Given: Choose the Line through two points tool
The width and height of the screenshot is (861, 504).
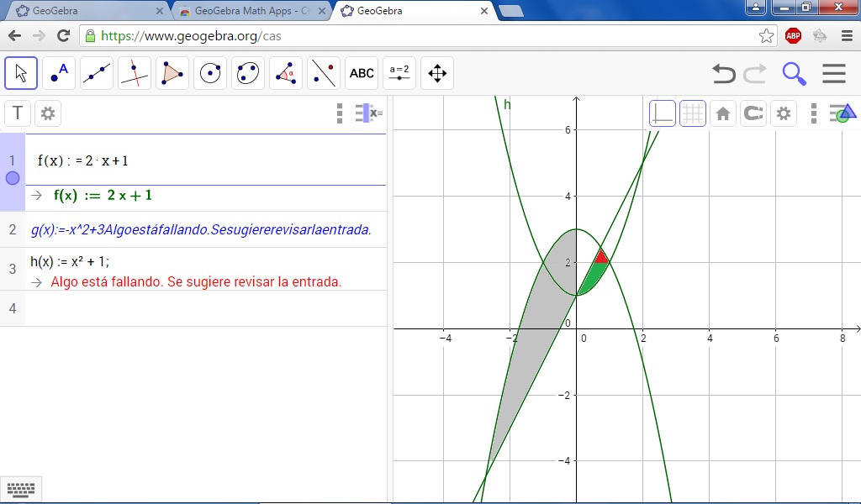Looking at the screenshot, I should click(97, 73).
